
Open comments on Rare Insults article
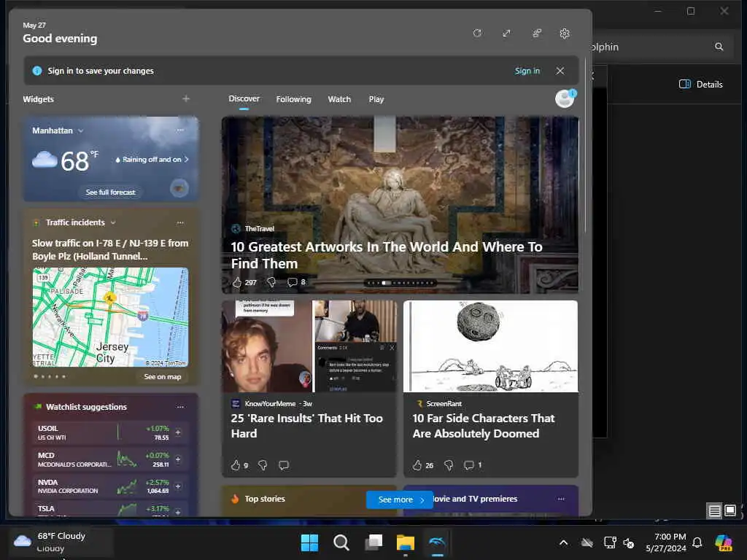(284, 465)
